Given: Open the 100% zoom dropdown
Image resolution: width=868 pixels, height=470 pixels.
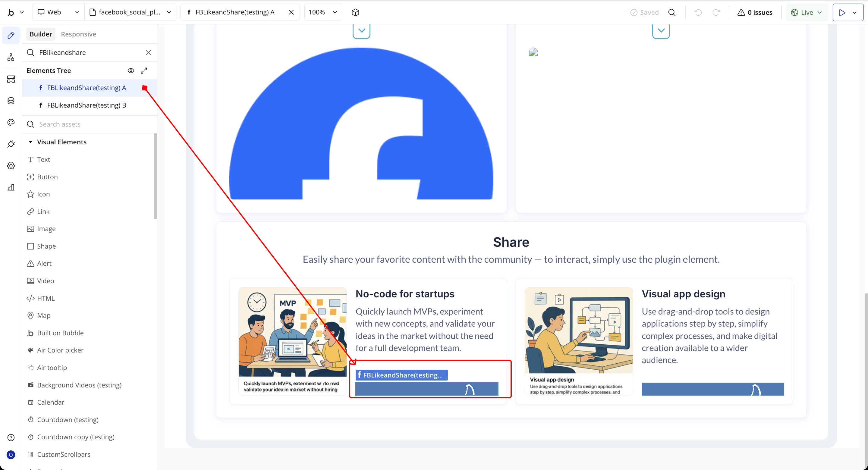Looking at the screenshot, I should point(322,12).
